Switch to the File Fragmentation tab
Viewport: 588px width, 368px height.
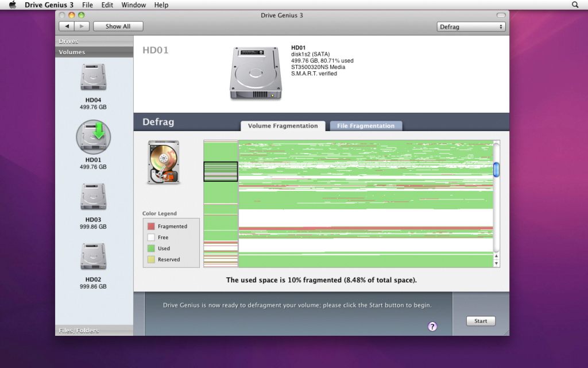click(366, 126)
